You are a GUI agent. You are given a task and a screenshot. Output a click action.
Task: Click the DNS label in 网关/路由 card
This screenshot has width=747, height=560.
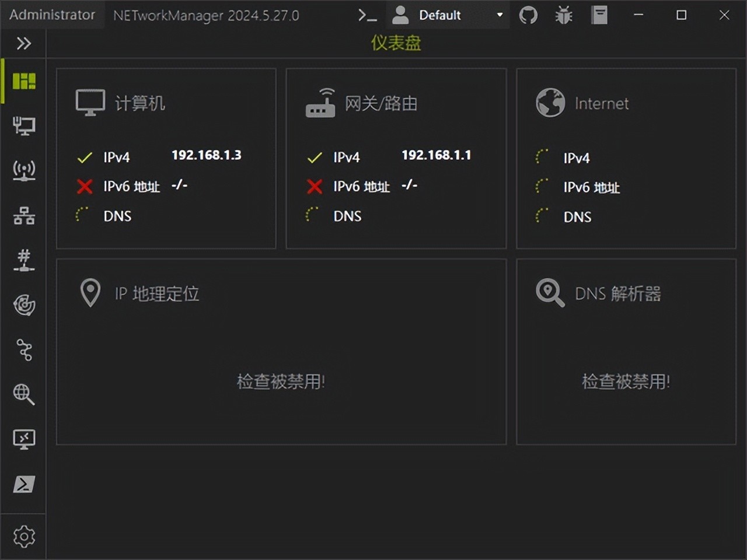point(347,216)
